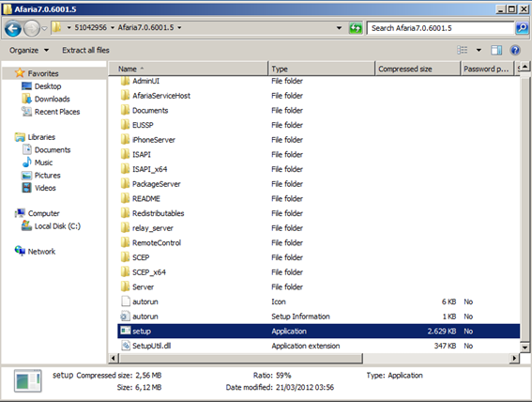Image resolution: width=532 pixels, height=402 pixels.
Task: Sort by the Compressed size column header
Action: click(418, 69)
